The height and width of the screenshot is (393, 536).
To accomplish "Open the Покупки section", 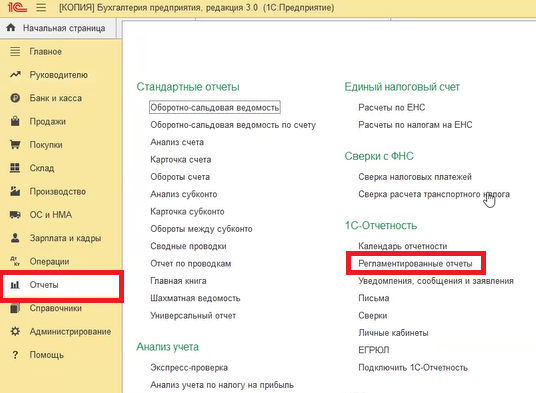I will [x=46, y=145].
